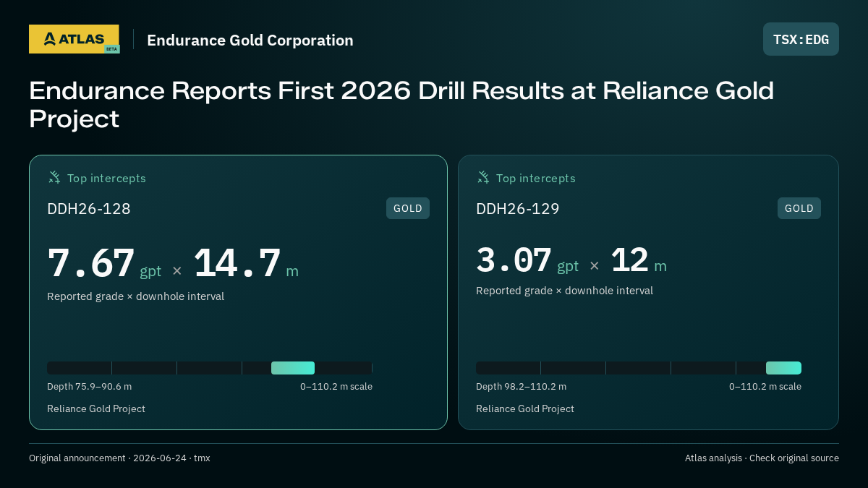
Task: Click drill icon in DDH26-129 card
Action: 483,177
